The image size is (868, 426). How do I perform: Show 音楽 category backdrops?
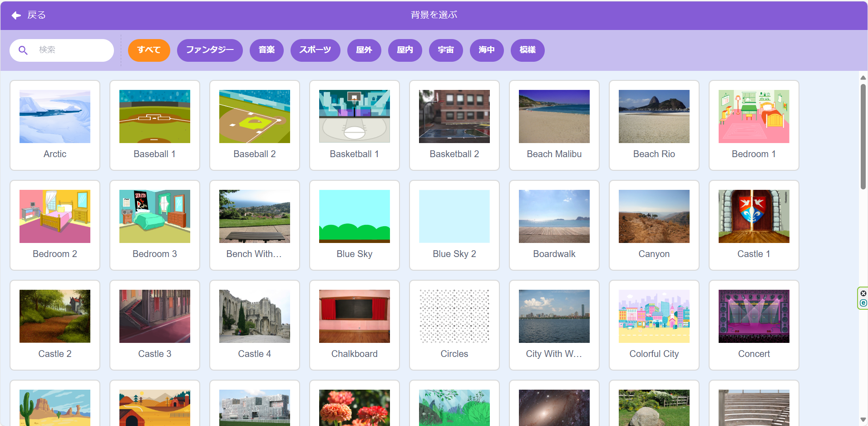(266, 50)
